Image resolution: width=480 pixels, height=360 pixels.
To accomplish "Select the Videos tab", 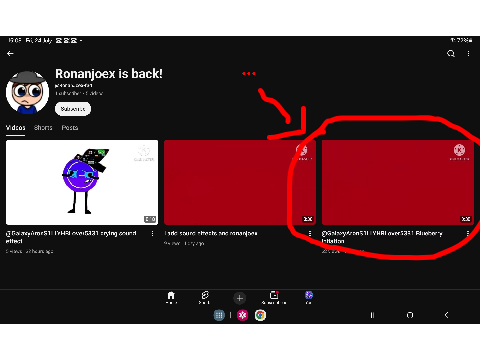I will [x=15, y=128].
